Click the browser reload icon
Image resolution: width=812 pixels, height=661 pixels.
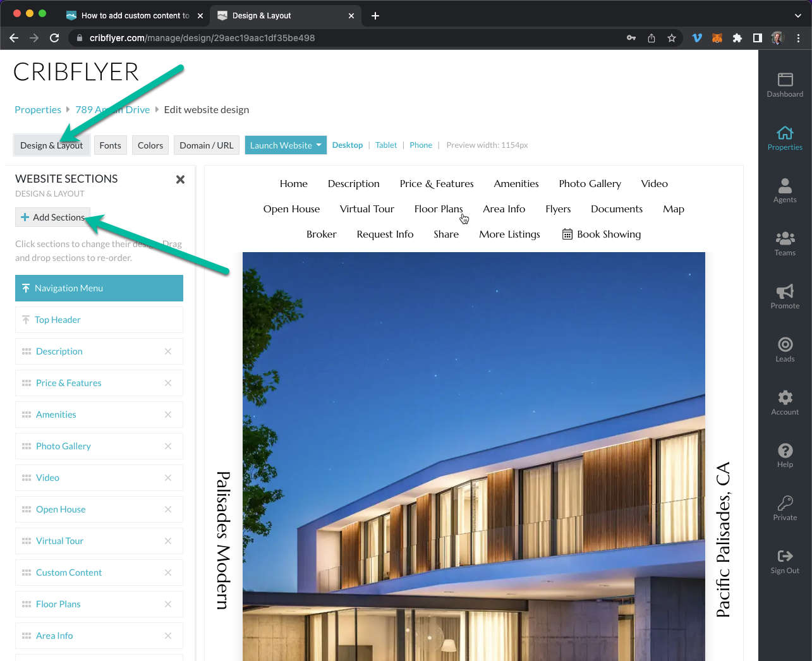(x=54, y=38)
